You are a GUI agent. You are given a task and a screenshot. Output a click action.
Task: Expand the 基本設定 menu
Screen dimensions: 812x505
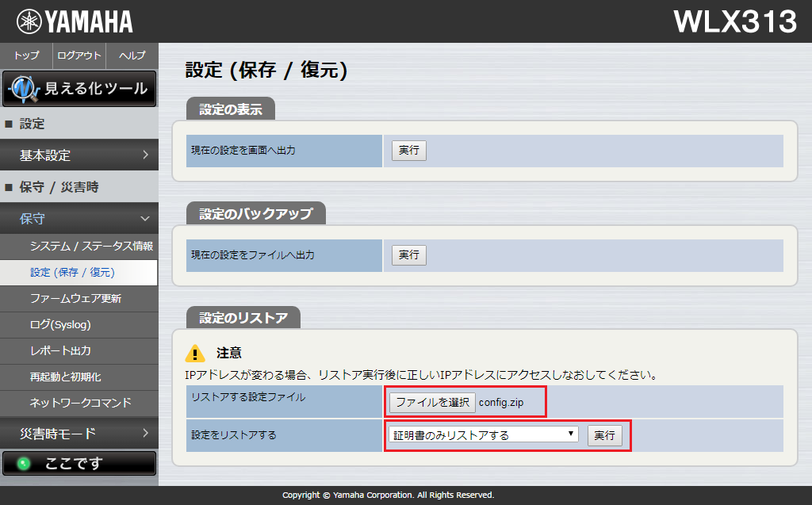coord(79,155)
